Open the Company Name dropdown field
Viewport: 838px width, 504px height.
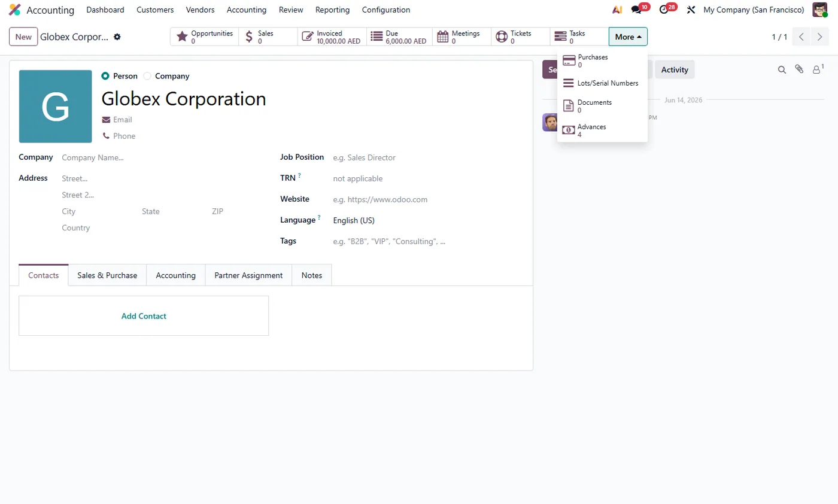[x=163, y=158]
